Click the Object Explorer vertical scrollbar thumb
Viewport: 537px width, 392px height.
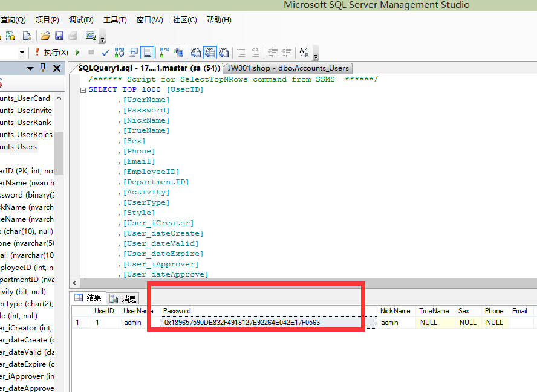[59, 154]
